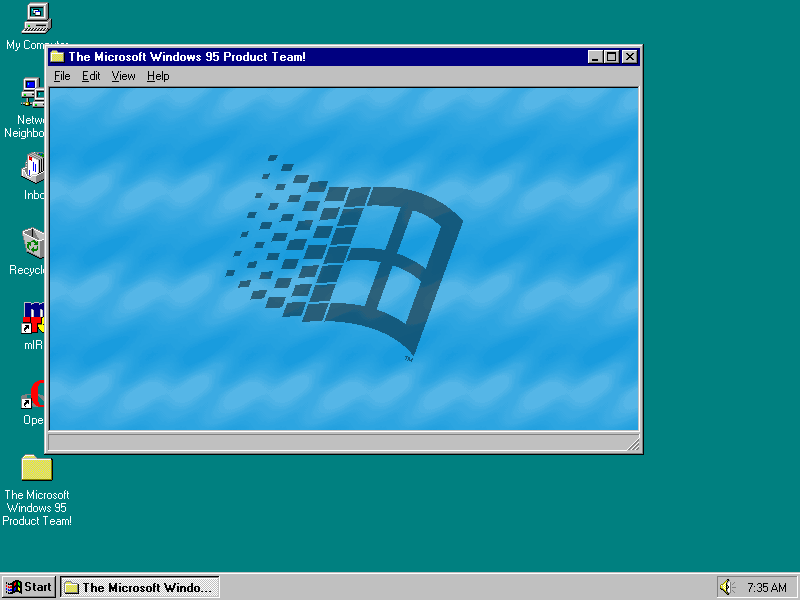This screenshot has height=600, width=800.
Task: Click the window title bar text
Action: click(187, 57)
